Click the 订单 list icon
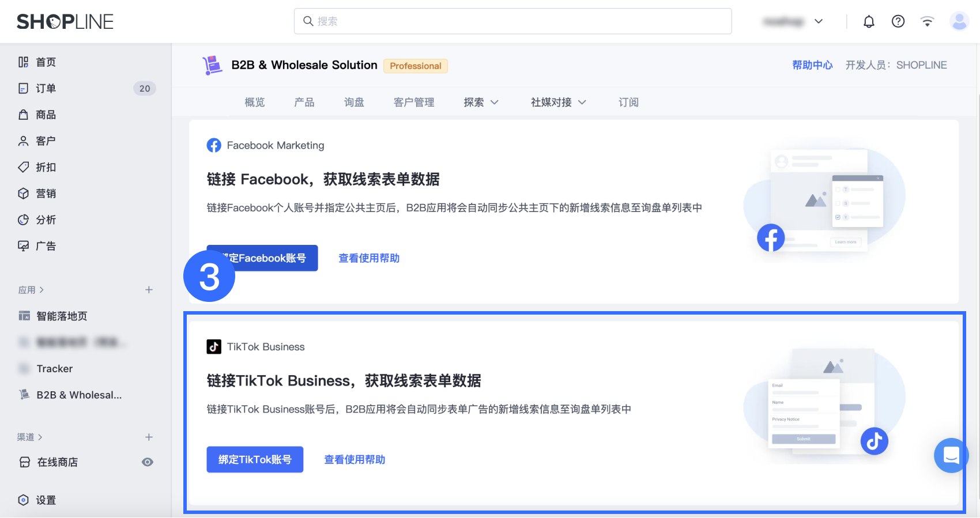Screen dimensions: 980x518 point(24,88)
